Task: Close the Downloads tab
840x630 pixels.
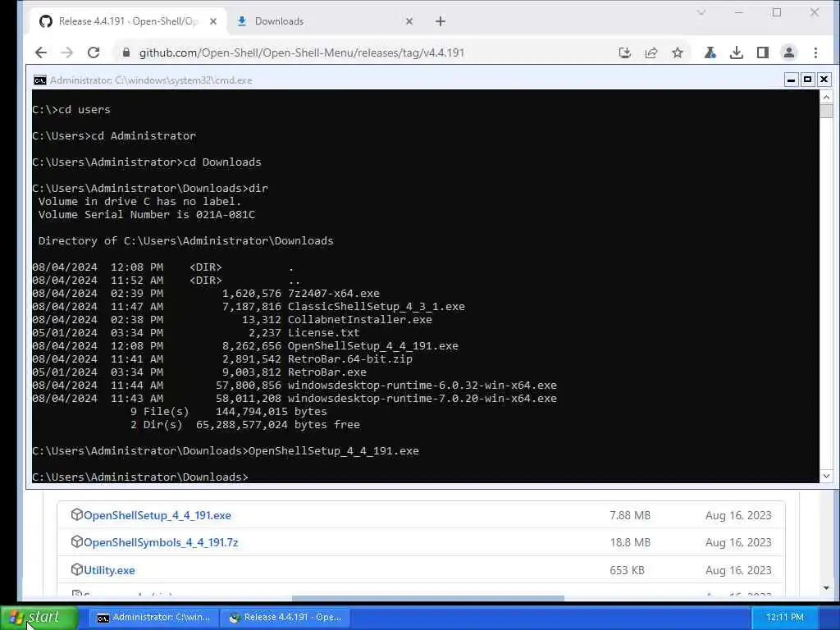Action: tap(409, 21)
